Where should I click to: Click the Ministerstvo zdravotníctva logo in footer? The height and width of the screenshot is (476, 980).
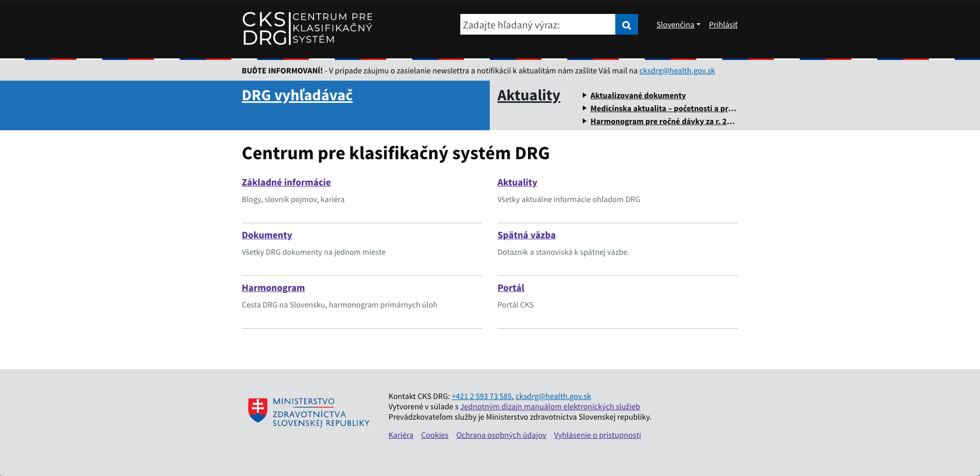coord(308,412)
